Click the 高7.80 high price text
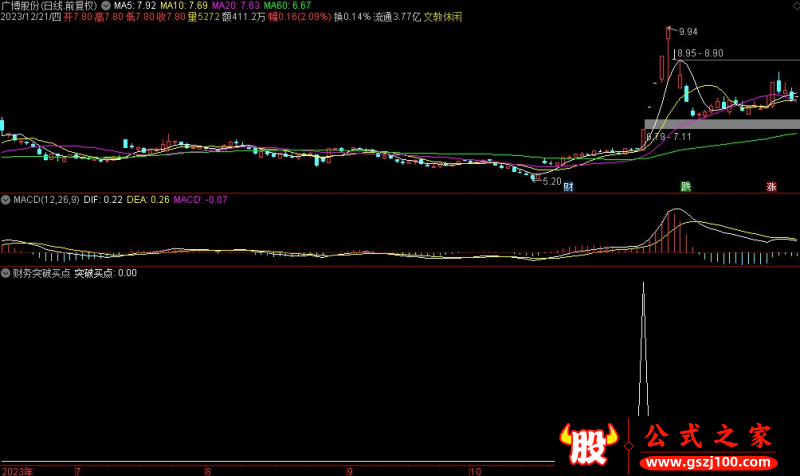The width and height of the screenshot is (800, 476). 109,17
